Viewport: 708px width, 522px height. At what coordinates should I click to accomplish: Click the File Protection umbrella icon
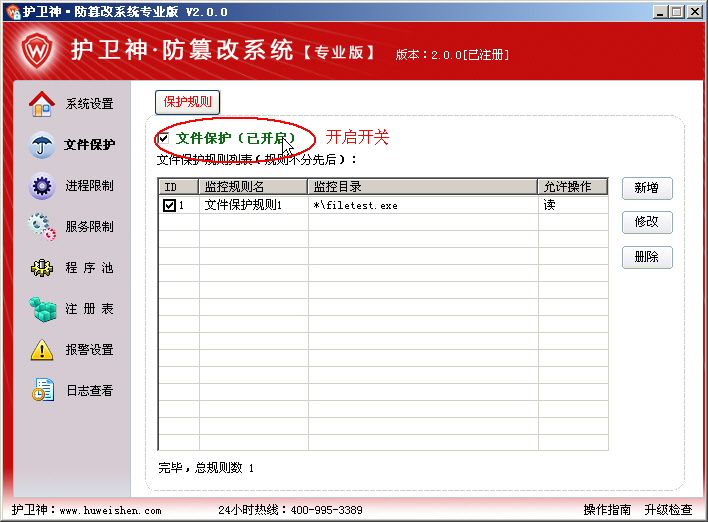pyautogui.click(x=41, y=144)
